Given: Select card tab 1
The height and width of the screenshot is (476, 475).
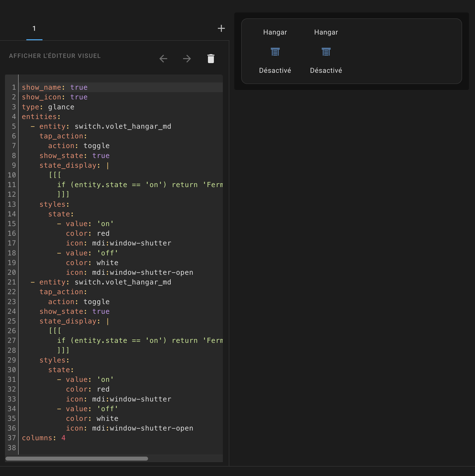Looking at the screenshot, I should [x=34, y=28].
